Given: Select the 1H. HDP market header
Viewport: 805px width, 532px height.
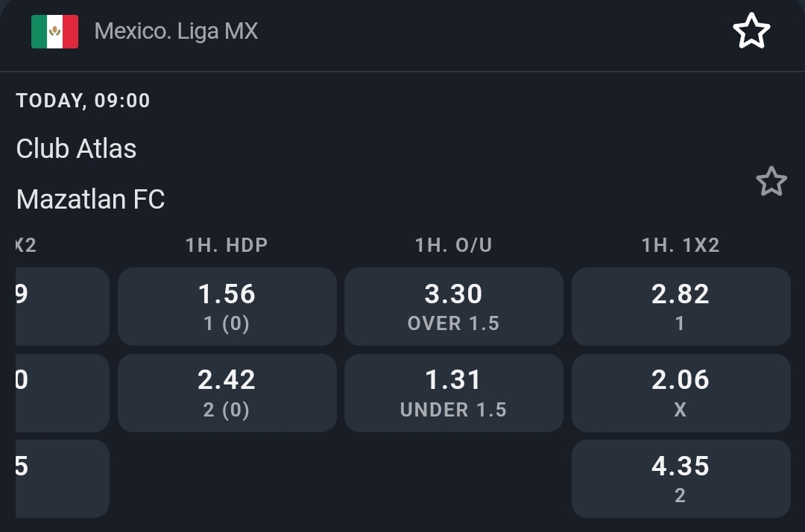Looking at the screenshot, I should coord(227,245).
